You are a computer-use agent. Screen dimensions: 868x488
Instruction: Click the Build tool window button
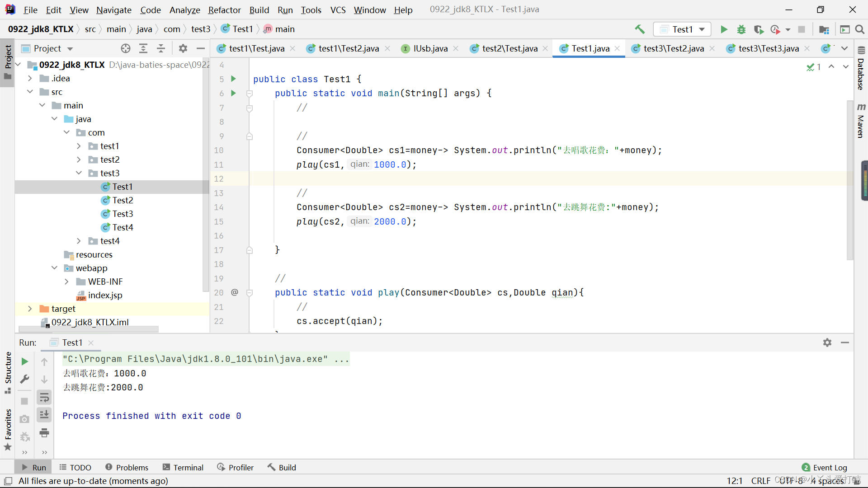(x=282, y=467)
